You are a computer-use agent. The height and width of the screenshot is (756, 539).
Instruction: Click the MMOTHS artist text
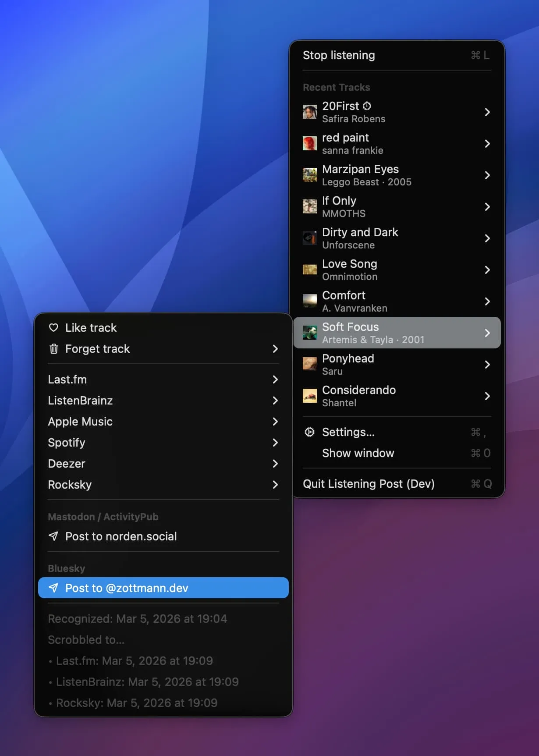(x=344, y=214)
